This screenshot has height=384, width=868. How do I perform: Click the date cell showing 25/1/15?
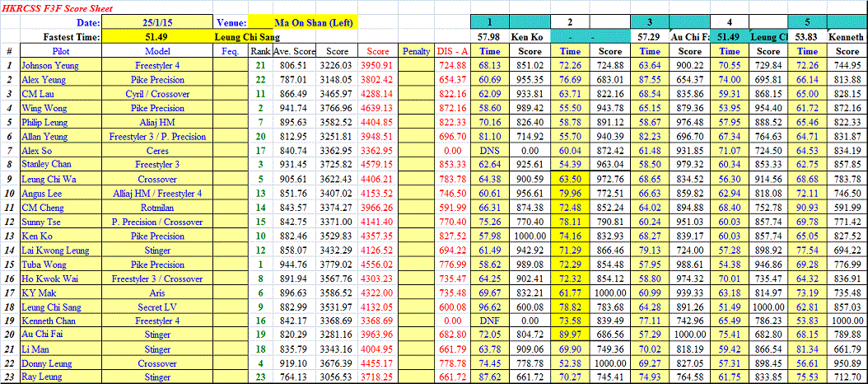pos(156,23)
